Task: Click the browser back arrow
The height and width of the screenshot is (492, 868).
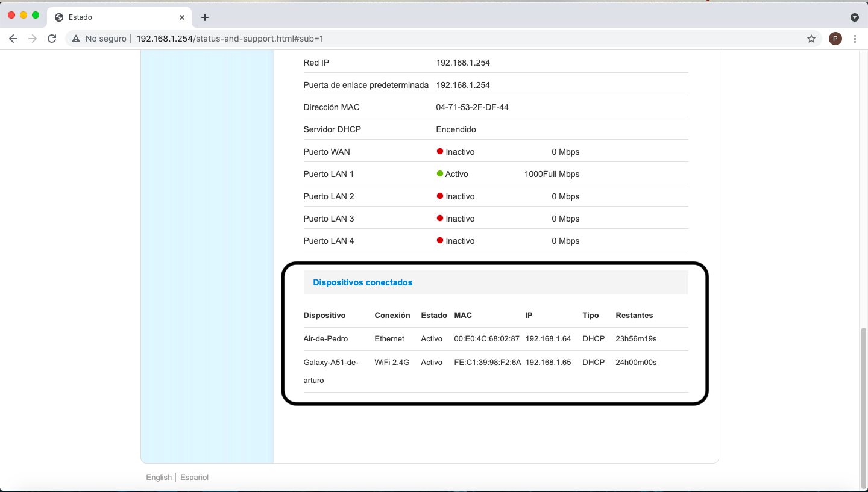Action: [13, 39]
